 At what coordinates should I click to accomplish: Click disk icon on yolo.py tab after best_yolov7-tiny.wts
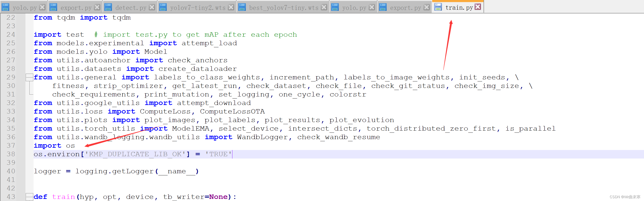click(x=335, y=7)
